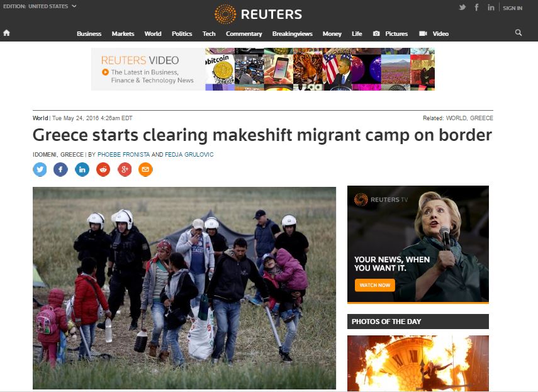The image size is (538, 392).
Task: Email this article using envelope icon
Action: click(145, 169)
